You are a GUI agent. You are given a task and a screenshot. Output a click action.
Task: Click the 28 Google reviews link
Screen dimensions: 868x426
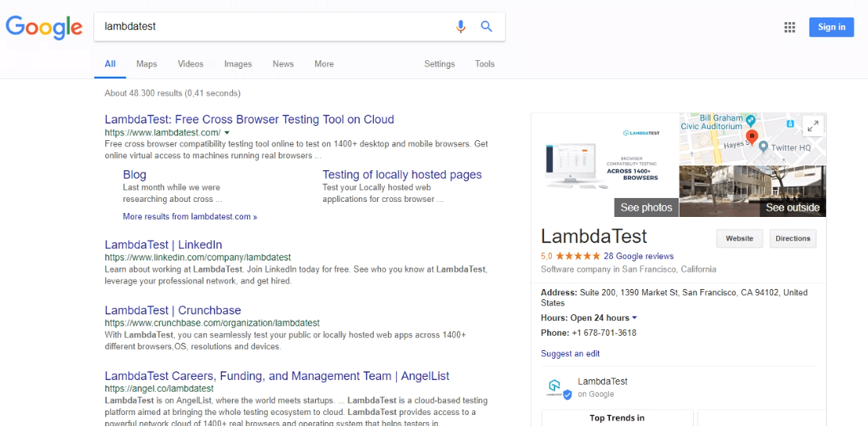tap(638, 257)
